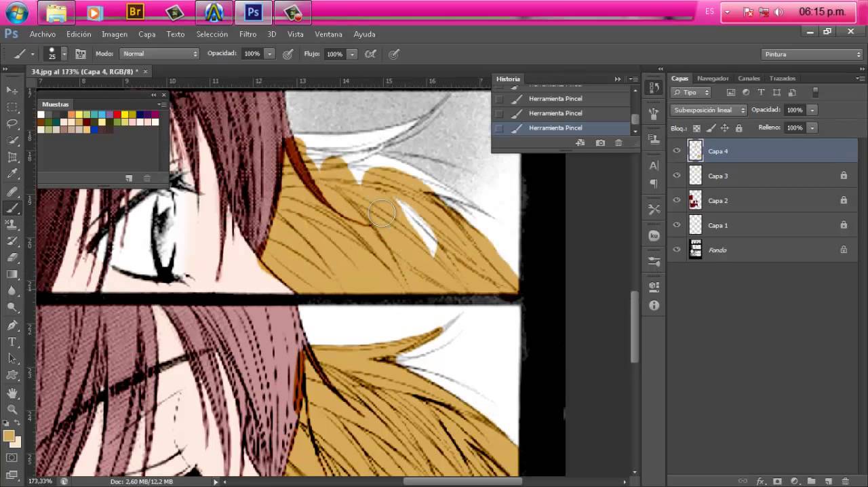Screen dimensions: 868x487
Task: Open the Selección menu
Action: pyautogui.click(x=212, y=34)
